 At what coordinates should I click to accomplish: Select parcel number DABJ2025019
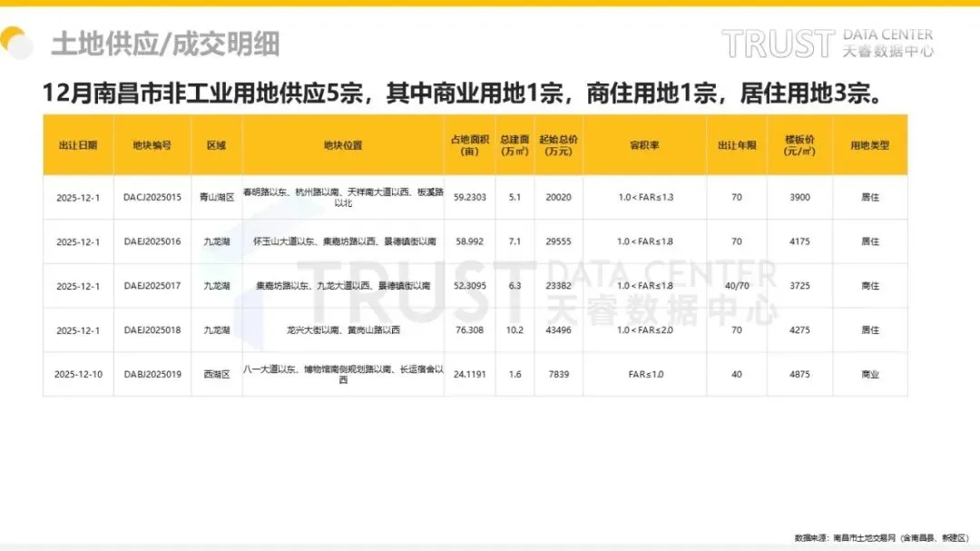click(x=152, y=374)
